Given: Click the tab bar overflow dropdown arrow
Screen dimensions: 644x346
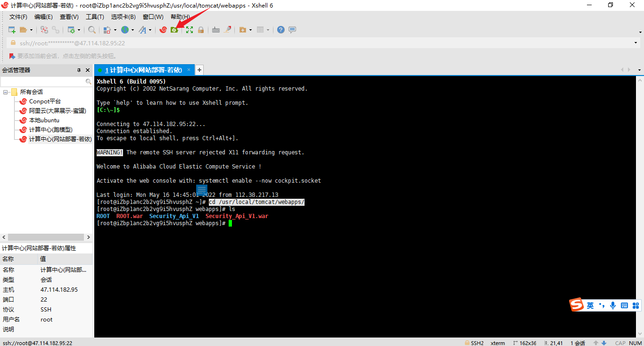Looking at the screenshot, I should pyautogui.click(x=640, y=70).
